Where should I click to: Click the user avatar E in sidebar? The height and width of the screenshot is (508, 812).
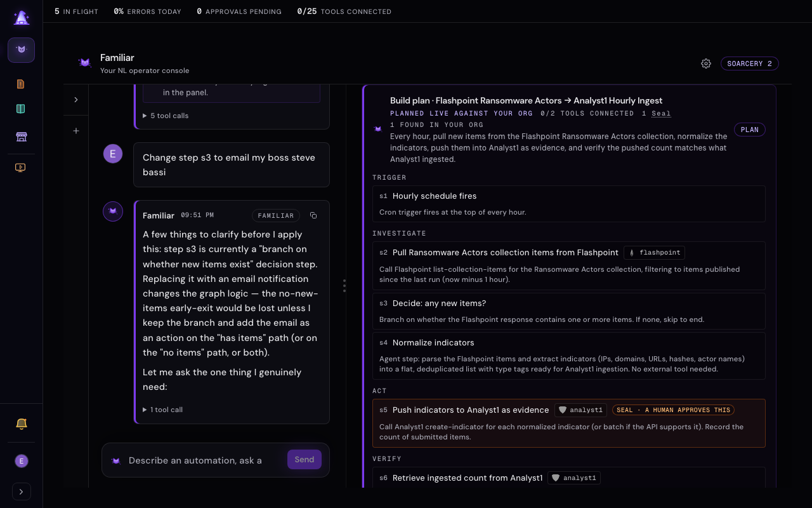(22, 461)
